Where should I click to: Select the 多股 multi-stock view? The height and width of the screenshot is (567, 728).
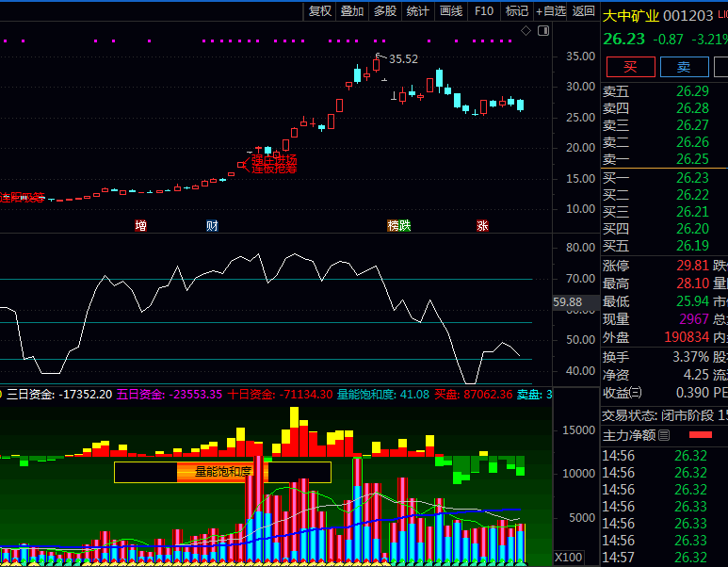(384, 11)
